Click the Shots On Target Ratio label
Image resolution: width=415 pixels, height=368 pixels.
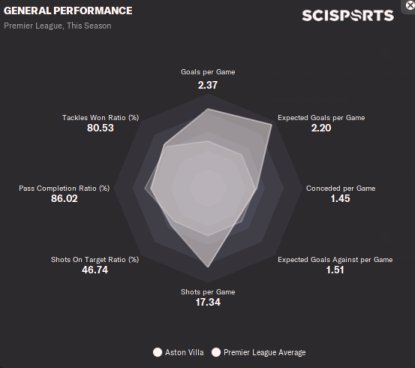point(95,260)
